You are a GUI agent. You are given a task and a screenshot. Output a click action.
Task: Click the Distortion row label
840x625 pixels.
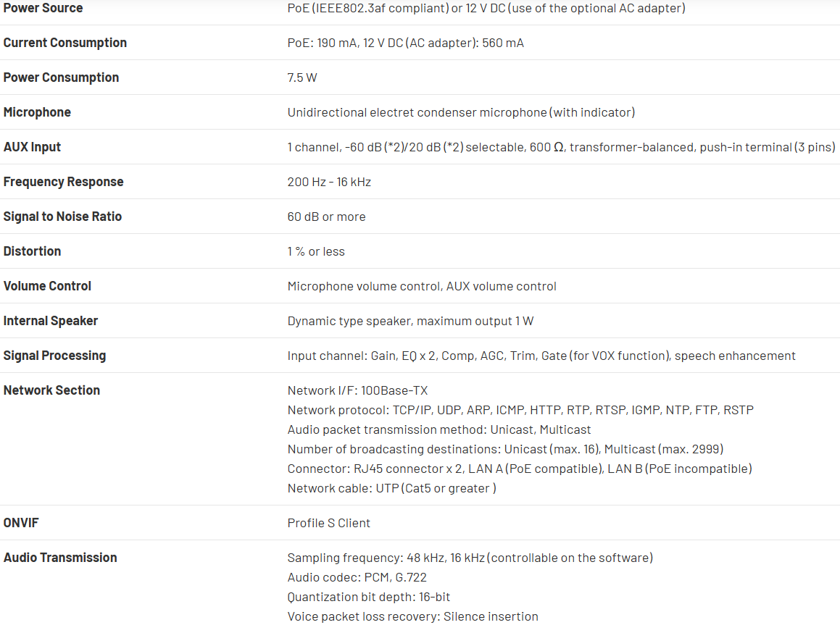pyautogui.click(x=32, y=251)
